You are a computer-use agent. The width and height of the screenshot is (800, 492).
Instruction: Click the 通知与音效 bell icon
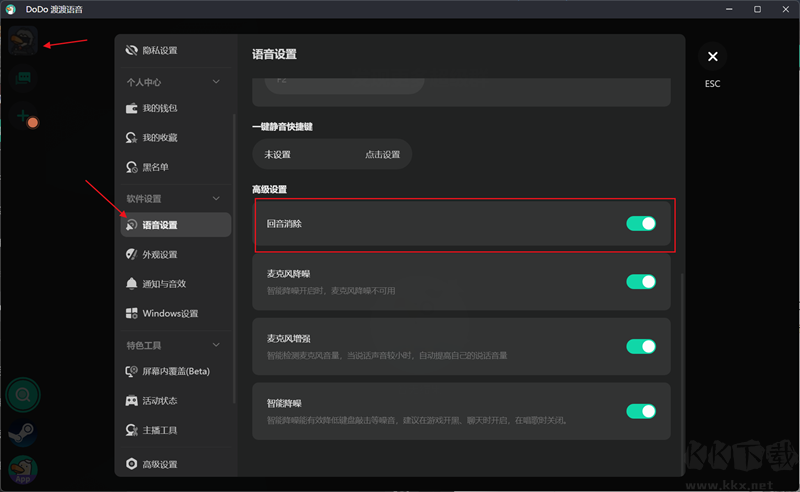(x=132, y=284)
